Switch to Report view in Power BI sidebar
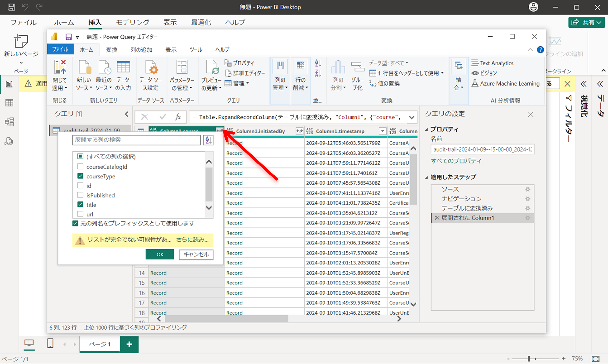 (9, 84)
